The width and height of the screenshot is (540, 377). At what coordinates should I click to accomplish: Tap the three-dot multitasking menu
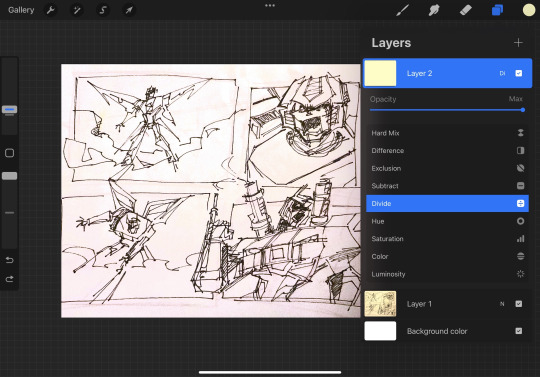click(270, 6)
